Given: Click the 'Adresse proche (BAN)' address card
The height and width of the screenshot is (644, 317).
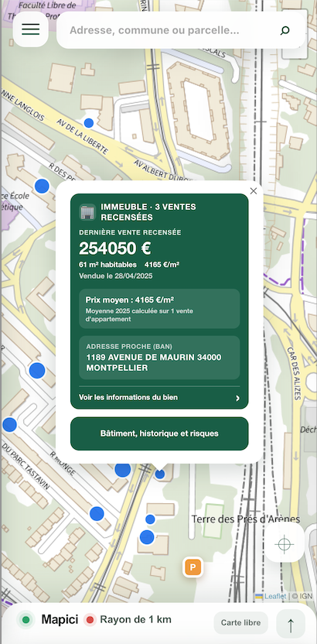Looking at the screenshot, I should click(x=159, y=358).
